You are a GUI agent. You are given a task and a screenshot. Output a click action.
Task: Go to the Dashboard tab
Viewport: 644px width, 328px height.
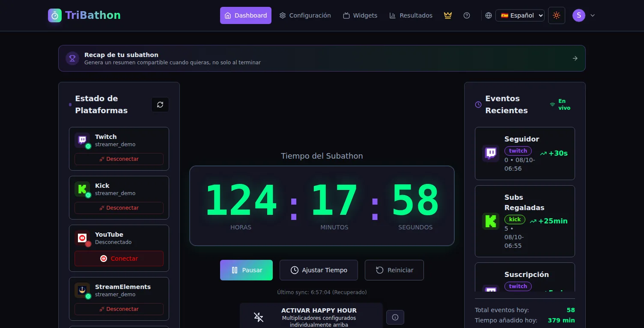pyautogui.click(x=246, y=15)
